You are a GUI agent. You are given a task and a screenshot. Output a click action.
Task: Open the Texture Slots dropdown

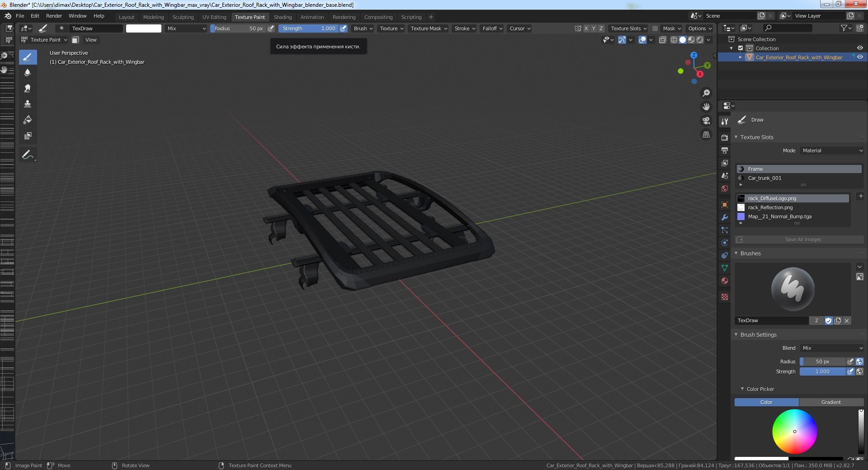pos(628,28)
